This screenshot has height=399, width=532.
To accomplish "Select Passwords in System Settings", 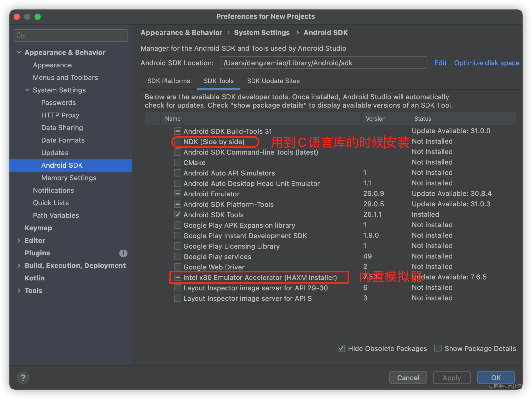I will click(x=59, y=103).
